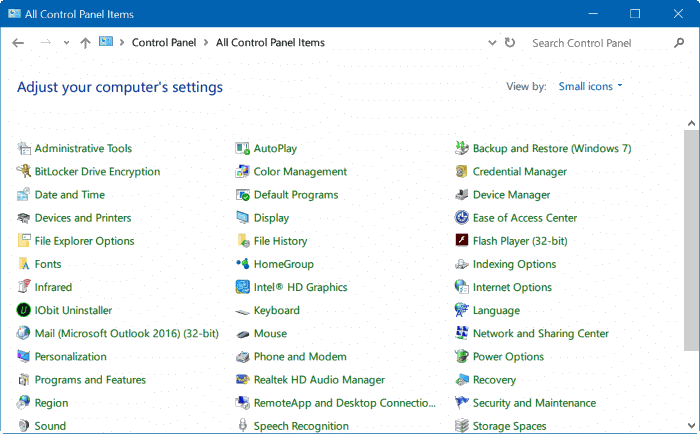
Task: Click the Power Options battery icon
Action: 462,356
